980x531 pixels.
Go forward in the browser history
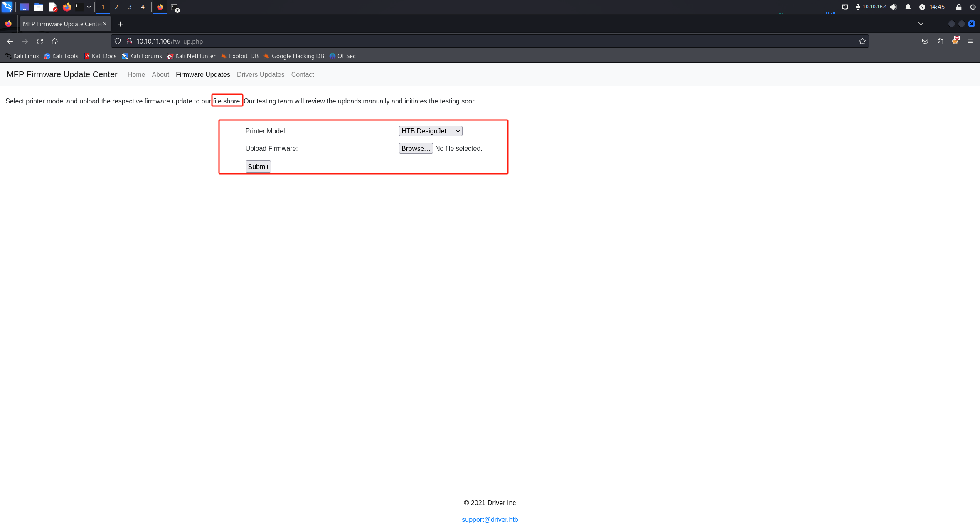(x=25, y=41)
